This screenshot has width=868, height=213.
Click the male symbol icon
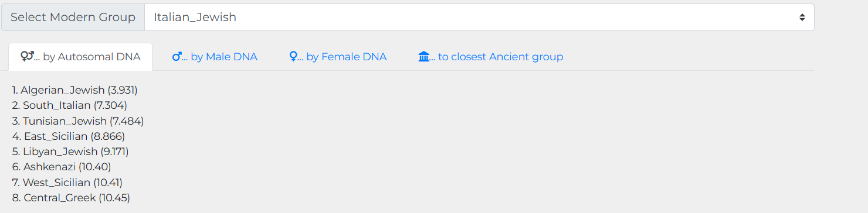177,57
